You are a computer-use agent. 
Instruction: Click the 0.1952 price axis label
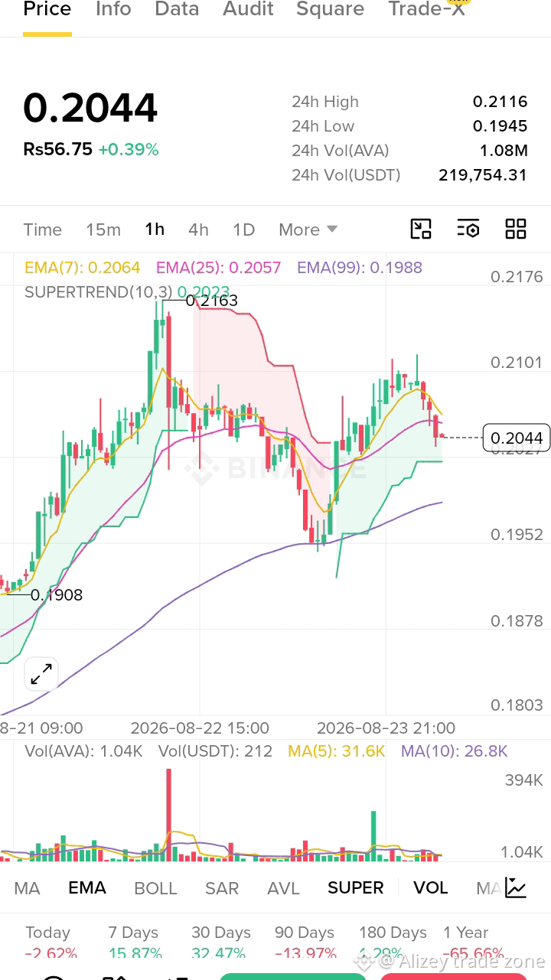click(517, 535)
